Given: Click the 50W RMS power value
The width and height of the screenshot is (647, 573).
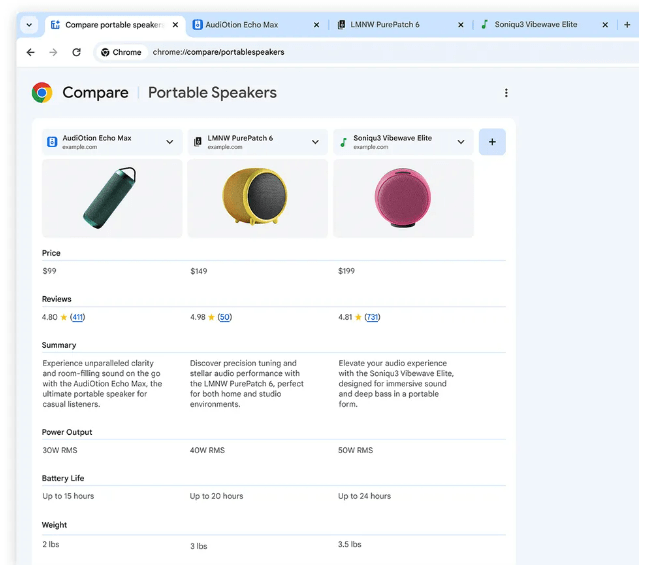Looking at the screenshot, I should point(355,450).
